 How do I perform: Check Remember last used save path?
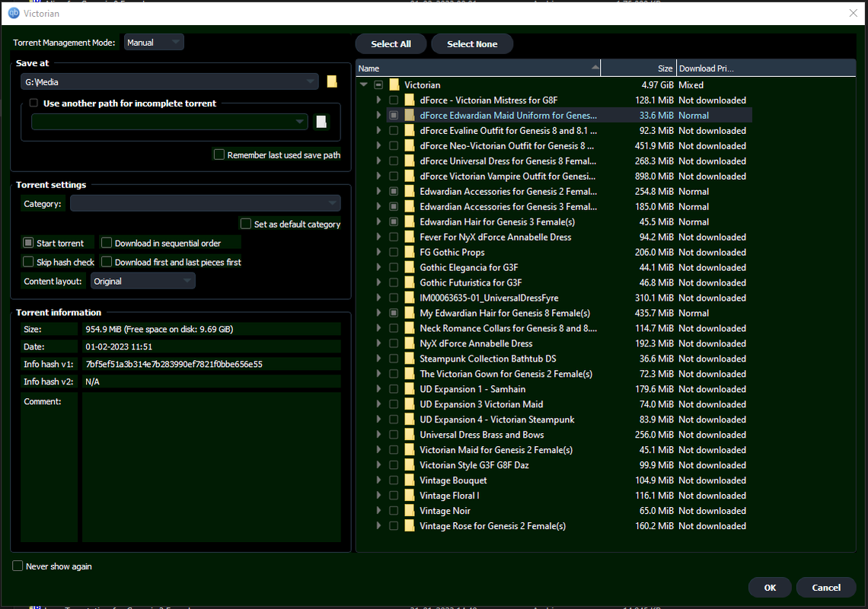pyautogui.click(x=219, y=155)
